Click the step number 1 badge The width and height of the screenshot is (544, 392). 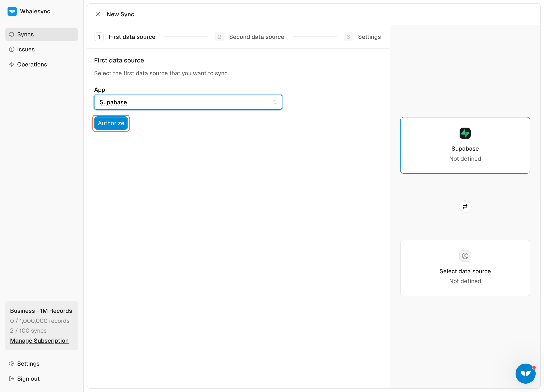click(x=99, y=37)
